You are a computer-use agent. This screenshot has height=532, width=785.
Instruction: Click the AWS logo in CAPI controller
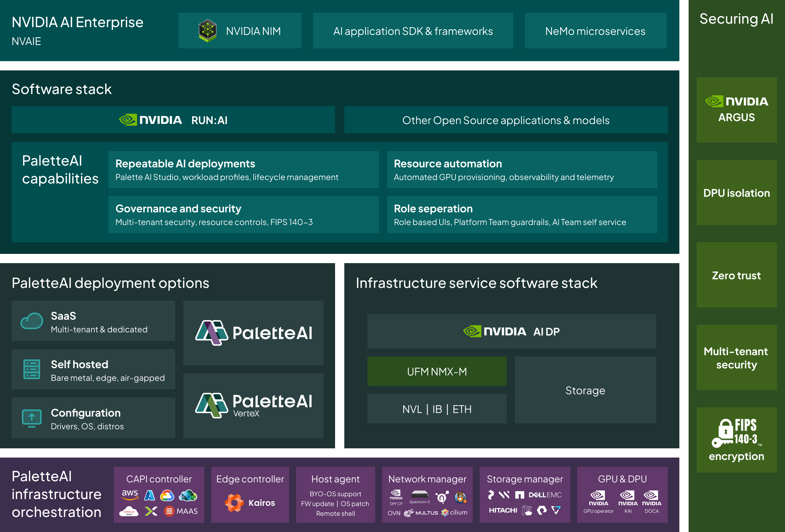(130, 494)
